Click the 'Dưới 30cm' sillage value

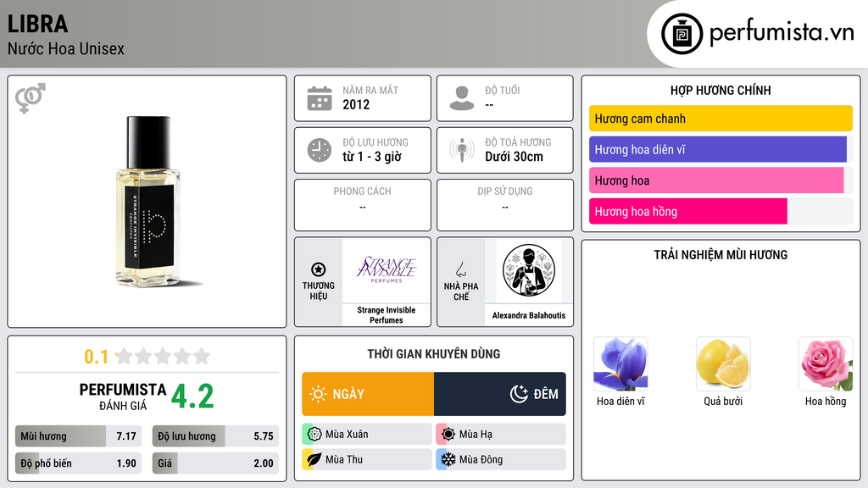(x=514, y=157)
